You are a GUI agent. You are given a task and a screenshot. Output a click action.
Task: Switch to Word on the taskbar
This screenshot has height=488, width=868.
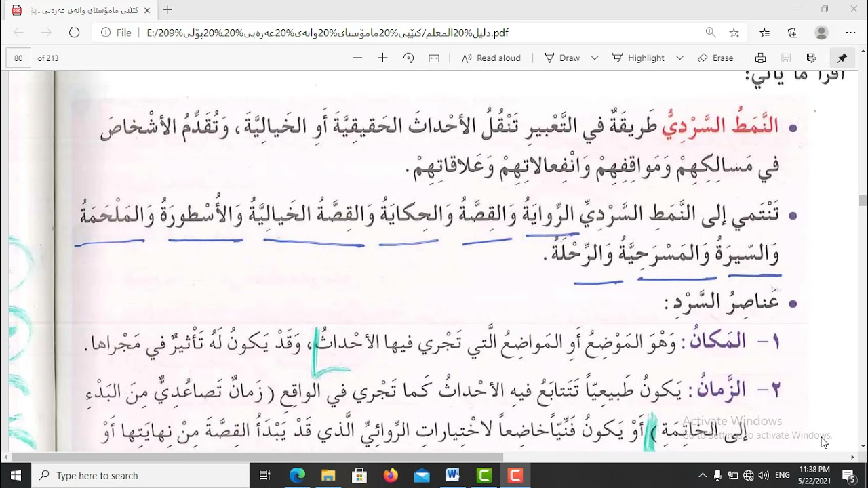(452, 475)
